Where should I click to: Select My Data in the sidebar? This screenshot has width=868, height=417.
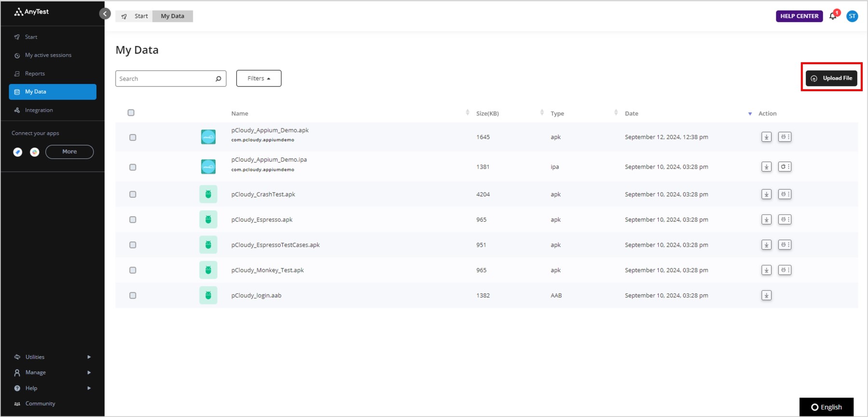point(53,92)
